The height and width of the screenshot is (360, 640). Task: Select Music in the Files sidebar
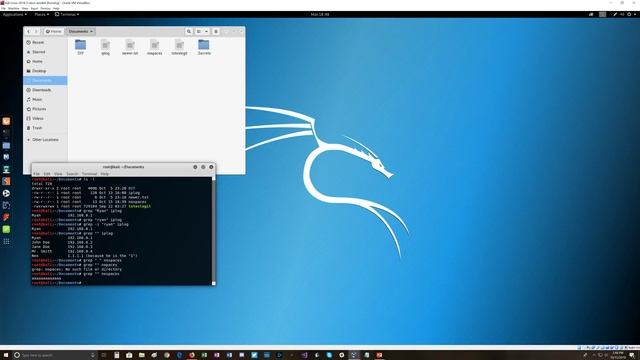(x=45, y=99)
